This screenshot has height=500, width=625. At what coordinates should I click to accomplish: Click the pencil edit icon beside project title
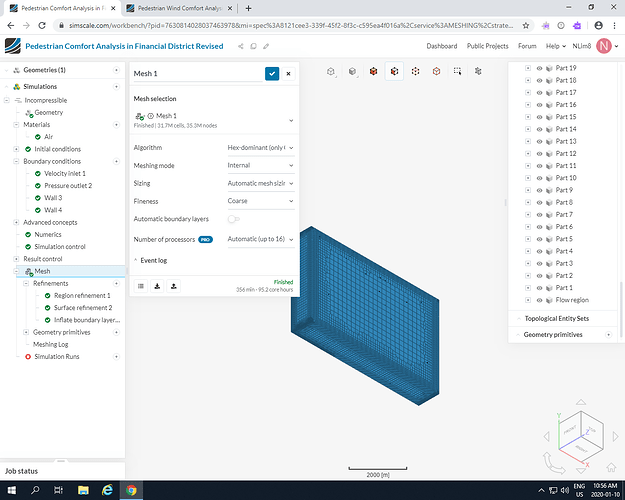(264, 46)
